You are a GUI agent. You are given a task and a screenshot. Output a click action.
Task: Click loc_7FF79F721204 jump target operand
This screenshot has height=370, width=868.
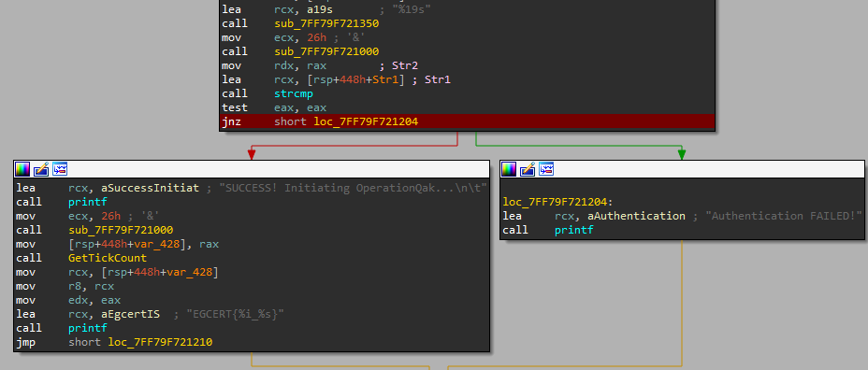pos(366,121)
